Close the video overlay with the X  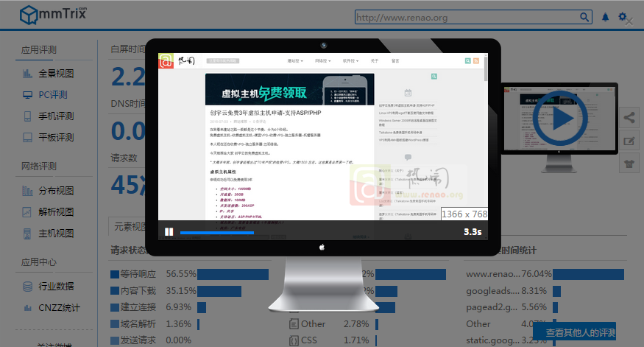tap(629, 22)
